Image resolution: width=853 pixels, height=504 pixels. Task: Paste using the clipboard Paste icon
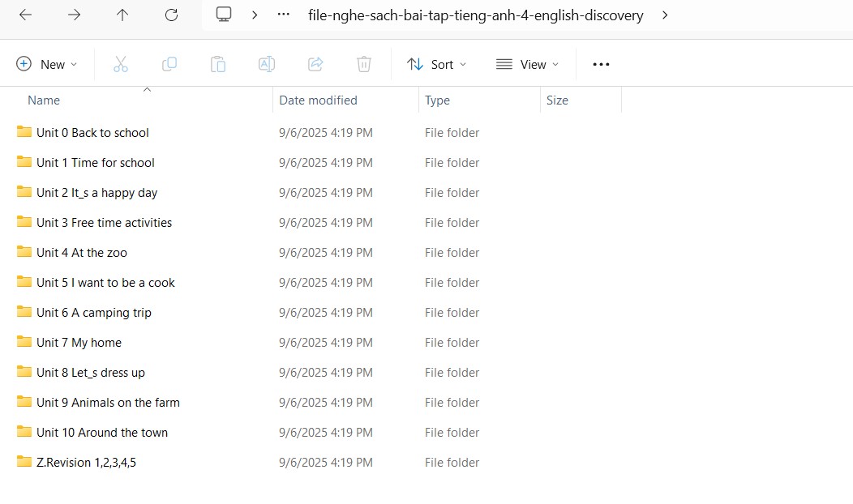[218, 64]
